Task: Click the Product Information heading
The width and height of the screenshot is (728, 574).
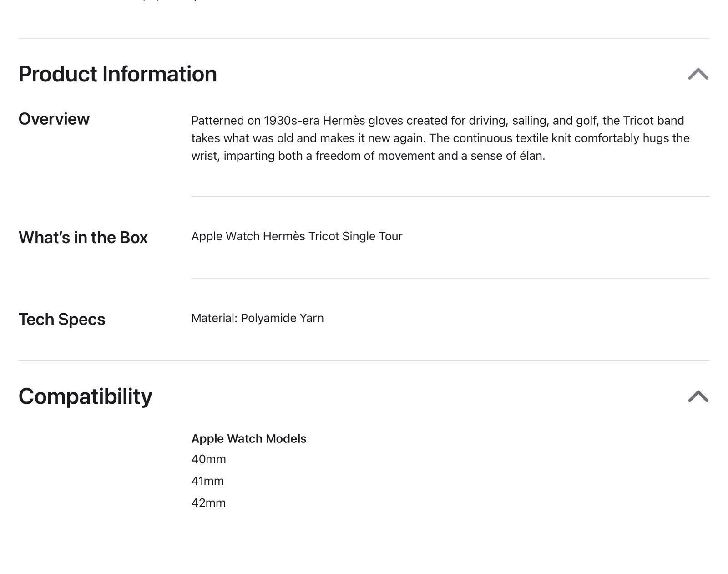Action: tap(117, 74)
